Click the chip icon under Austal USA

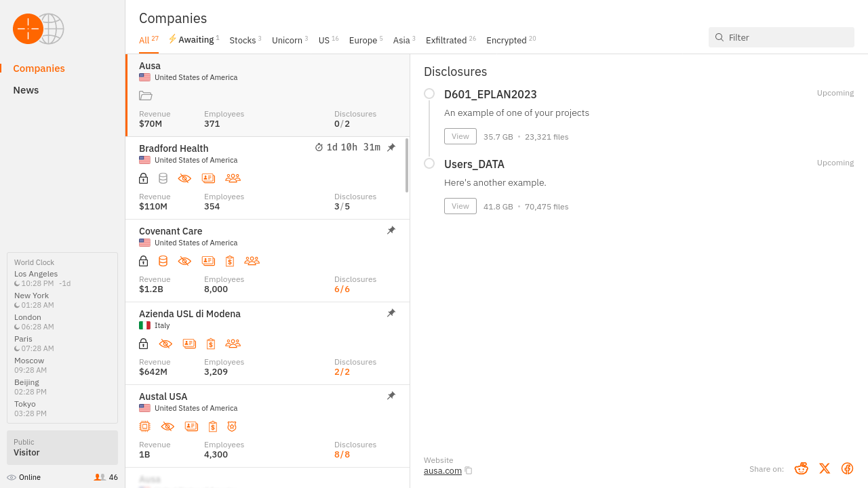tap(144, 426)
